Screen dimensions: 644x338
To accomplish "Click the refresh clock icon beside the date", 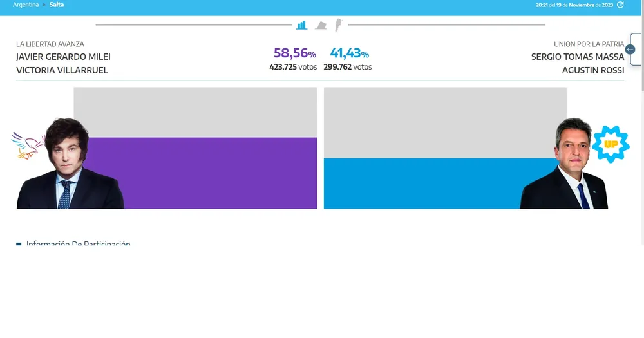I will [620, 5].
